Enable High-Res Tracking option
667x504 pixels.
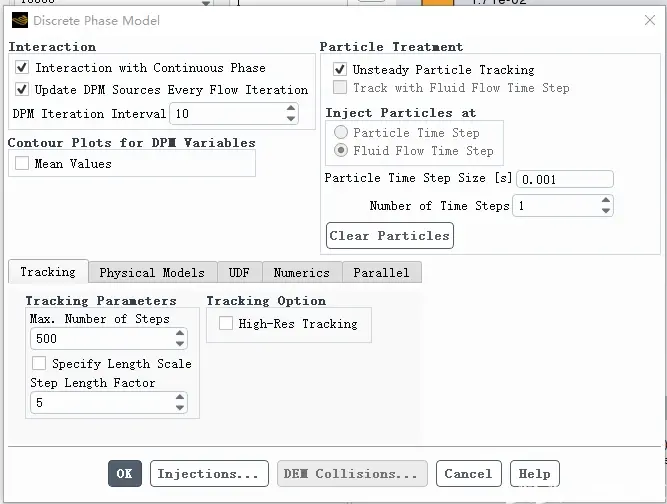click(x=225, y=323)
